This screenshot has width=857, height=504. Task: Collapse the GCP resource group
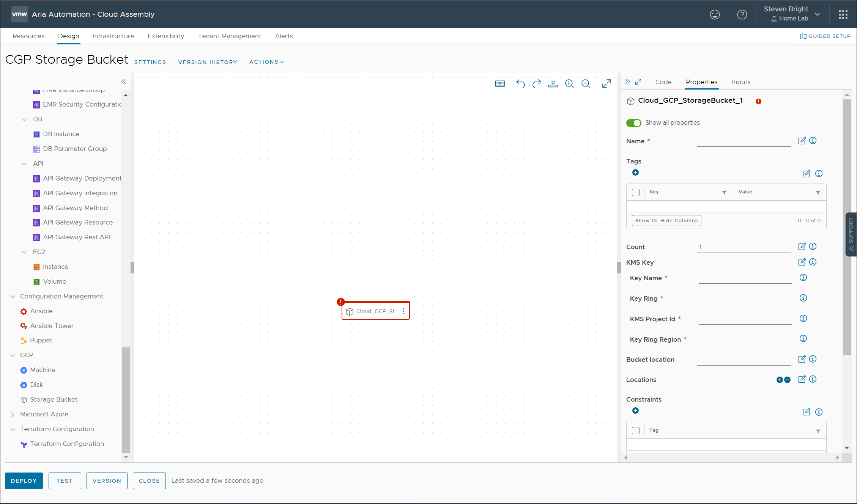pyautogui.click(x=13, y=355)
